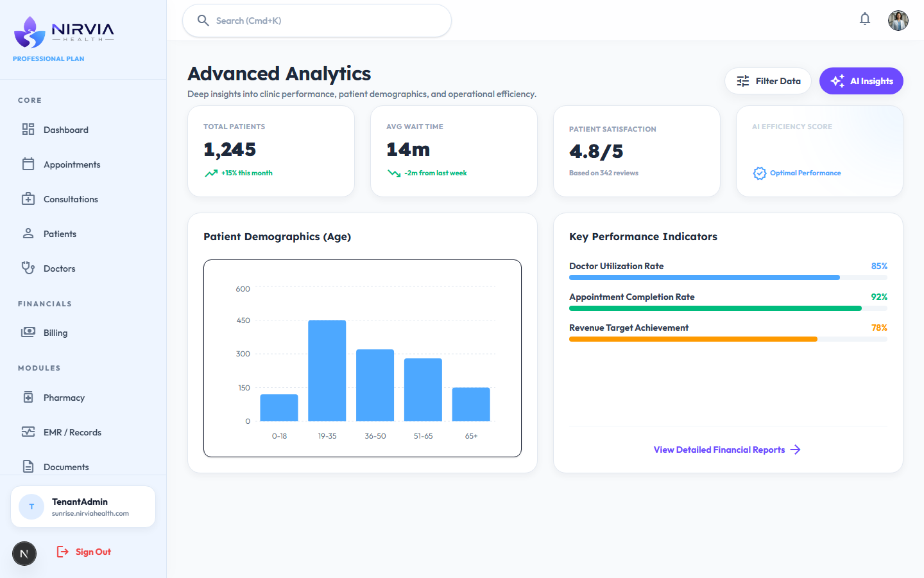Screen dimensions: 924x578
Task: Click the Billing cash icon
Action: coord(28,332)
